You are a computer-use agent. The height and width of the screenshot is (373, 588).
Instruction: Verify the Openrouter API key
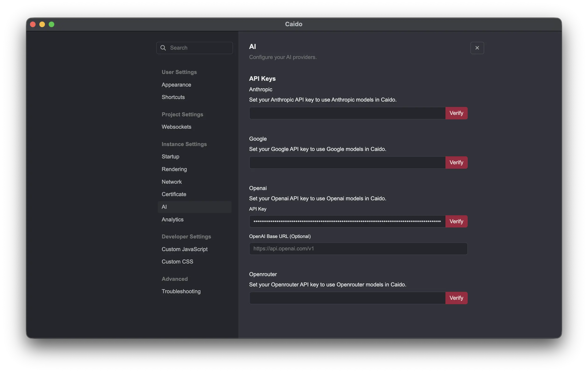click(456, 298)
